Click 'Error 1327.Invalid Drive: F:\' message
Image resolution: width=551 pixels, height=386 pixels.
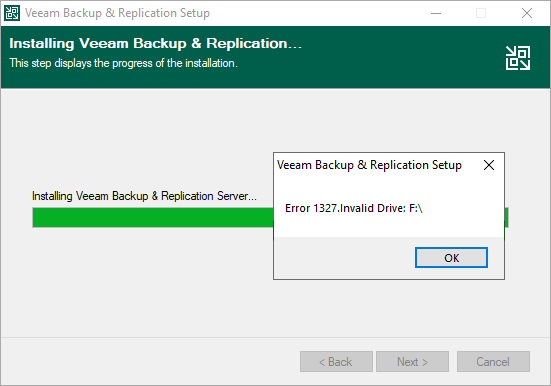[x=354, y=208]
